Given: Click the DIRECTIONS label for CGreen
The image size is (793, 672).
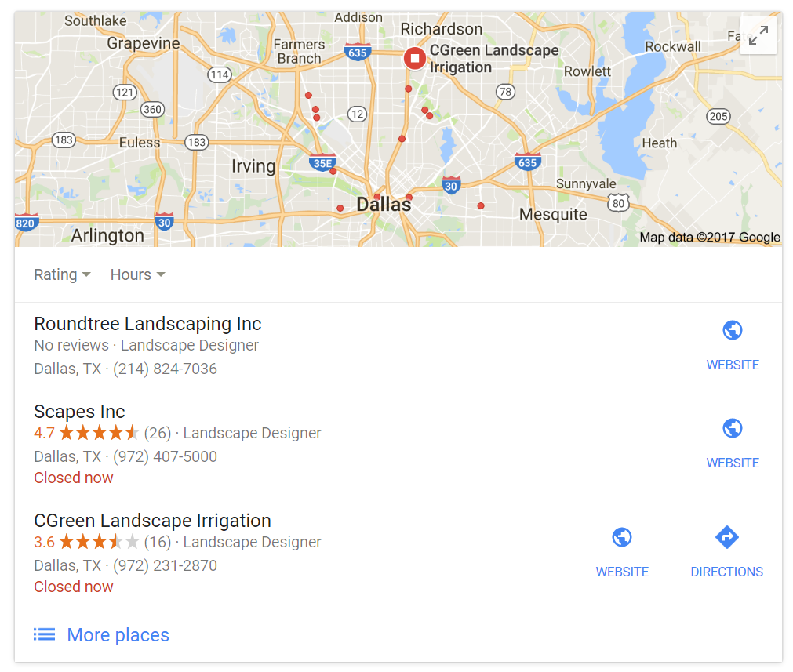Looking at the screenshot, I should (727, 572).
